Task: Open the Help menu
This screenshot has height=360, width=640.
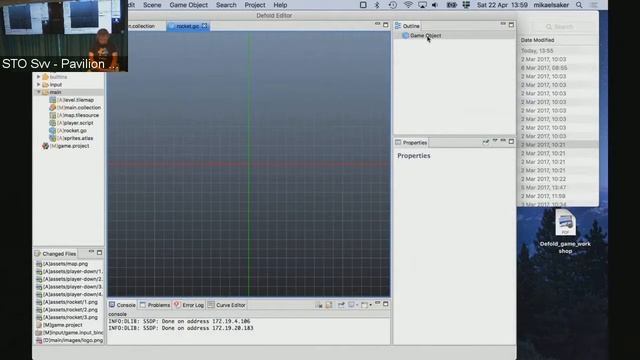Action: coord(280,5)
